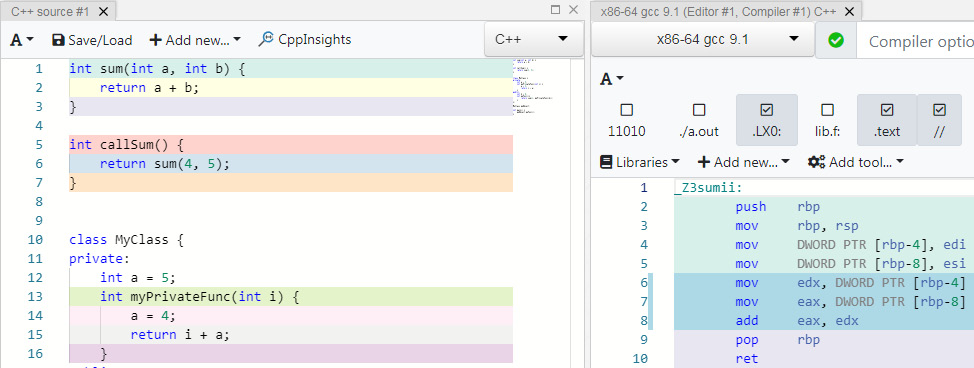Click the source line 'return a + b;'
This screenshot has width=974, height=368.
149,88
